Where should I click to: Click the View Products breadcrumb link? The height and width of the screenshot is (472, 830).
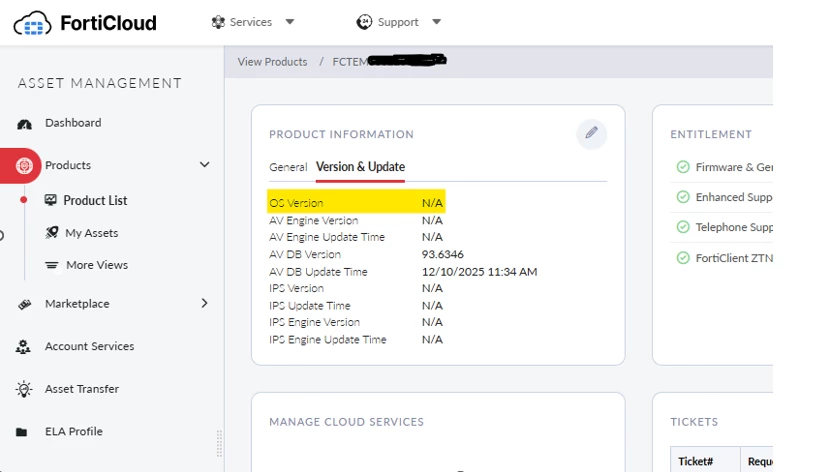click(272, 62)
